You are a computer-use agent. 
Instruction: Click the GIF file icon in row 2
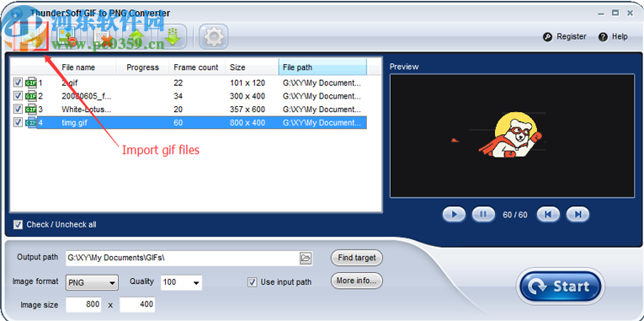pos(31,96)
